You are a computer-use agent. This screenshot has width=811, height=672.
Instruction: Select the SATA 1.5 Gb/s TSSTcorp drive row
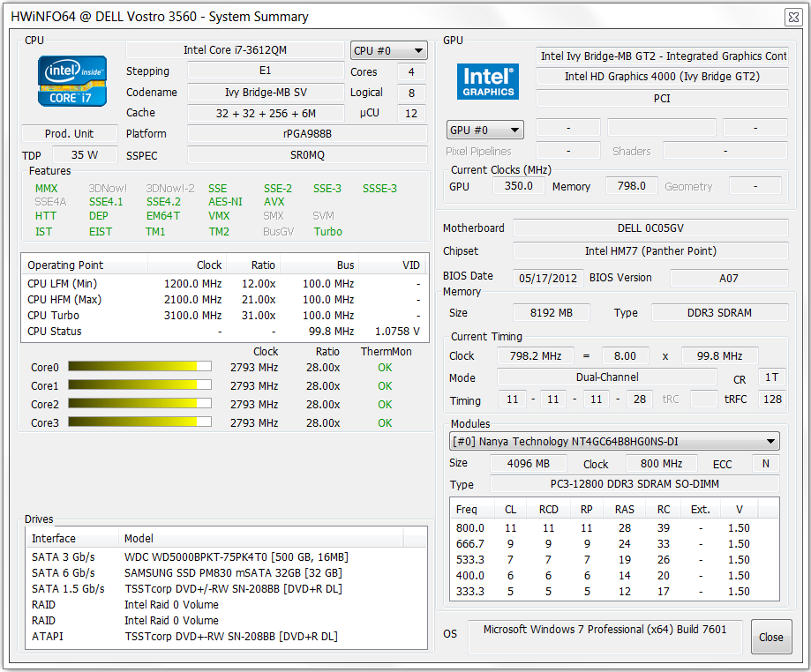tap(227, 589)
